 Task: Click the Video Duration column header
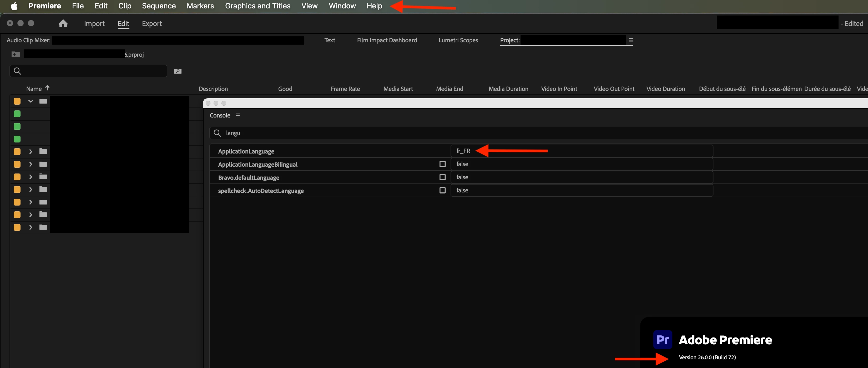[665, 89]
